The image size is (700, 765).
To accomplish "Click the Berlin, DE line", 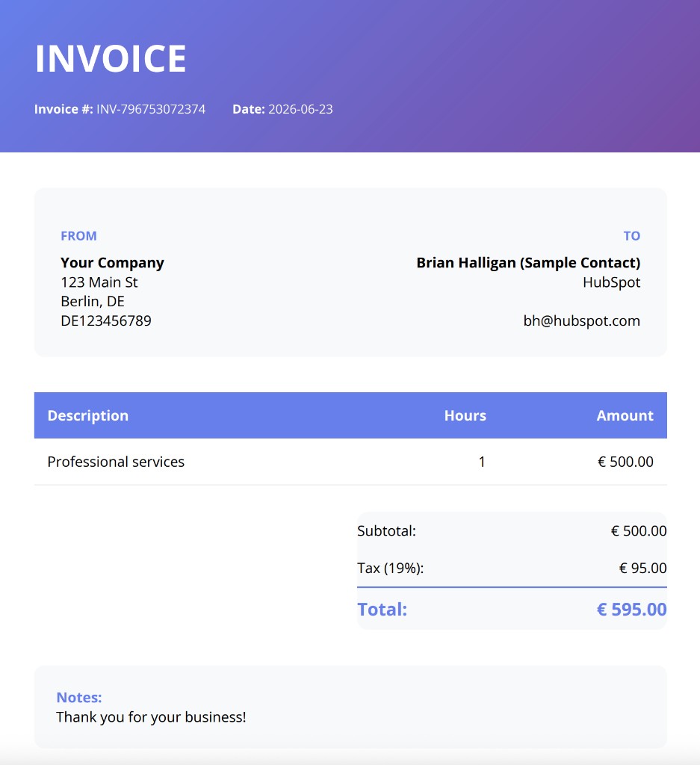I will [x=93, y=301].
